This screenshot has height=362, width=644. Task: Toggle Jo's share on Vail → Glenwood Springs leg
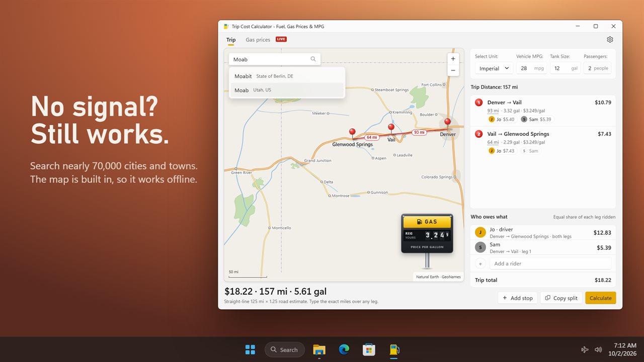502,151
